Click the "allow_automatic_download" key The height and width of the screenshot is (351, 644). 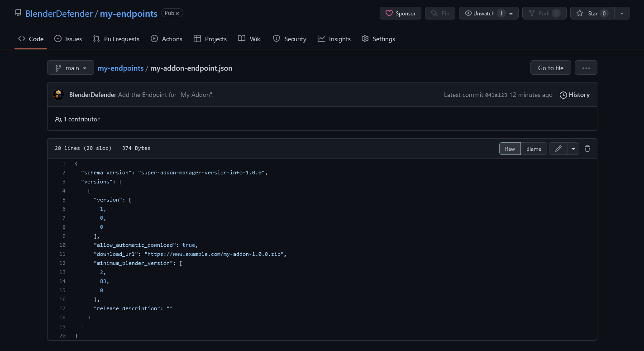click(135, 245)
